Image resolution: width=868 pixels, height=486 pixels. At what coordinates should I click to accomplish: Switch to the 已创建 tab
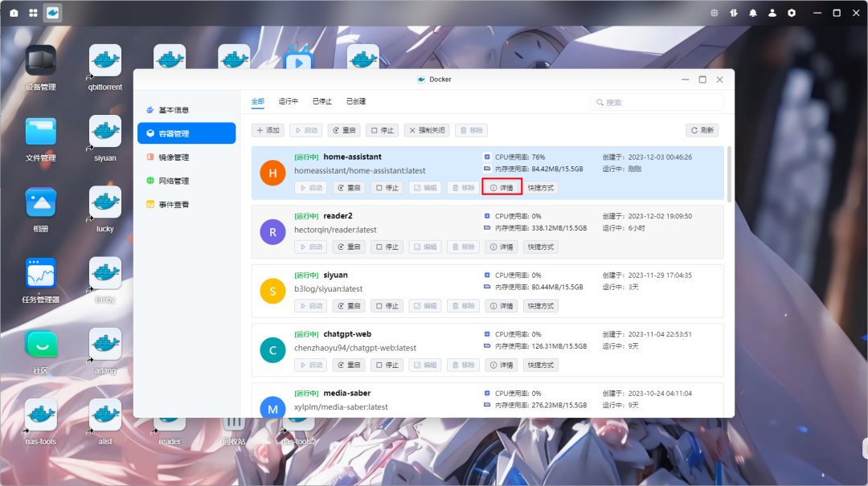pyautogui.click(x=356, y=101)
